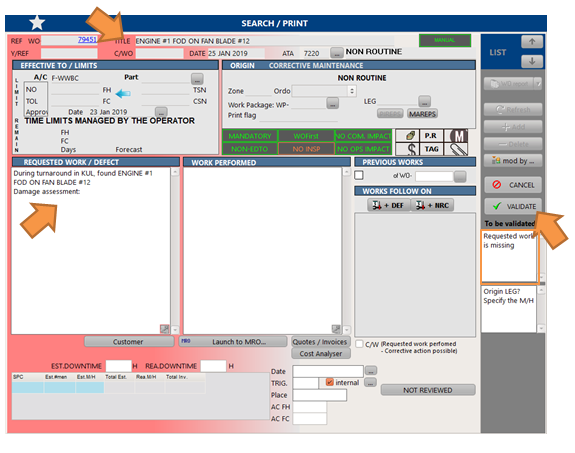Click the Refresh button
The height and width of the screenshot is (453, 575).
513,110
